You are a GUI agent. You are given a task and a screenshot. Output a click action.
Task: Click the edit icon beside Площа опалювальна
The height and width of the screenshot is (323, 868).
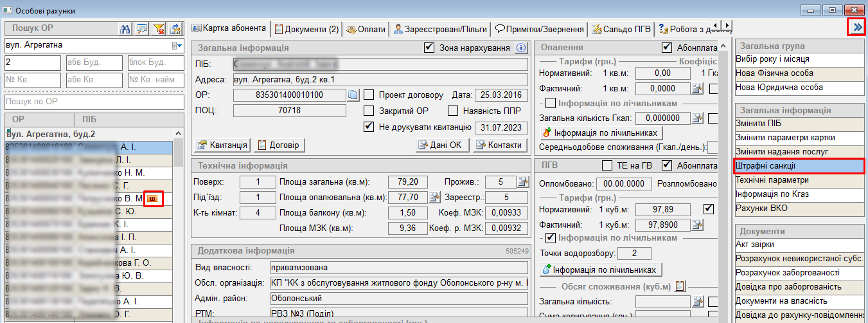pos(434,197)
